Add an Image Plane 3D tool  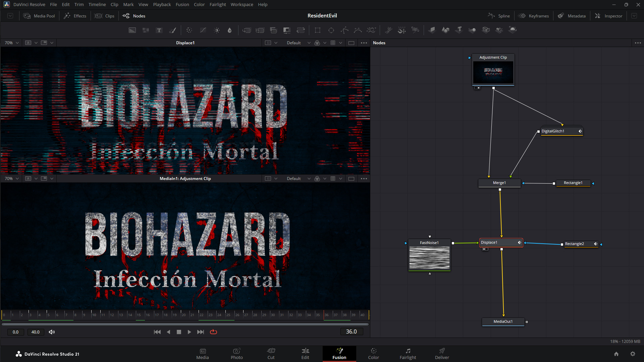click(x=432, y=30)
